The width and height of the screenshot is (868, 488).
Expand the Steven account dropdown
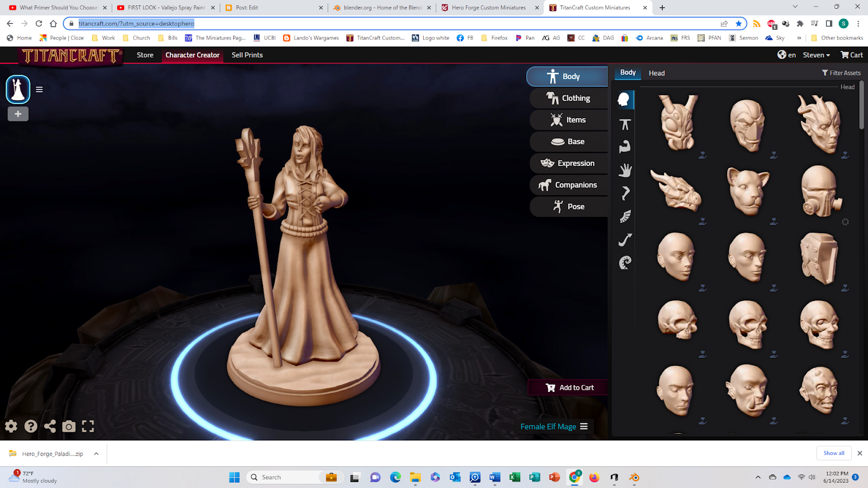click(x=816, y=55)
